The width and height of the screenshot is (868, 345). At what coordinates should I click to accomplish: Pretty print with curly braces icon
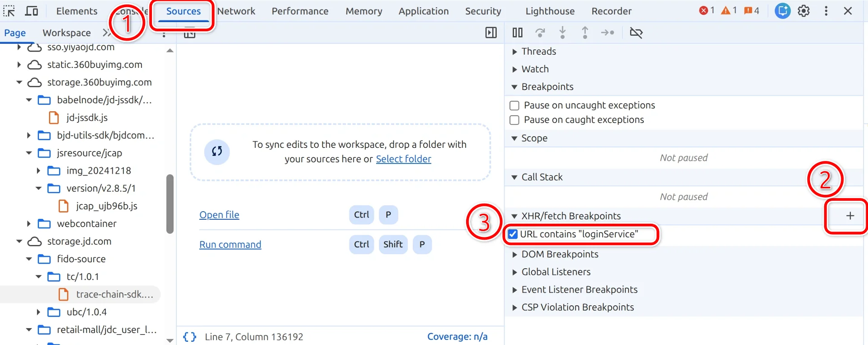(190, 337)
